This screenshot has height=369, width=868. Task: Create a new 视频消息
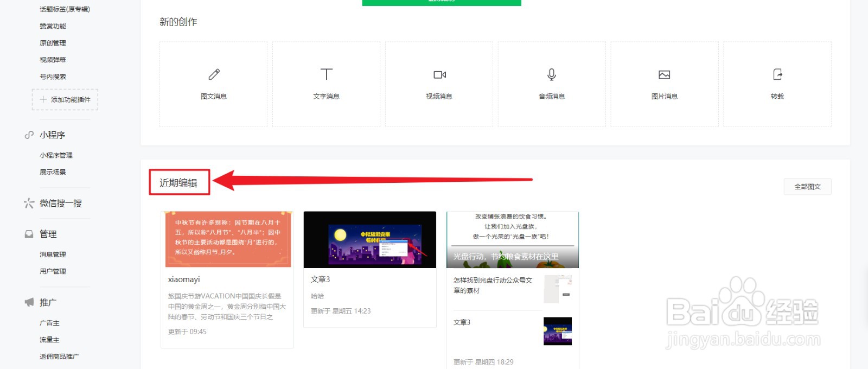tap(439, 84)
